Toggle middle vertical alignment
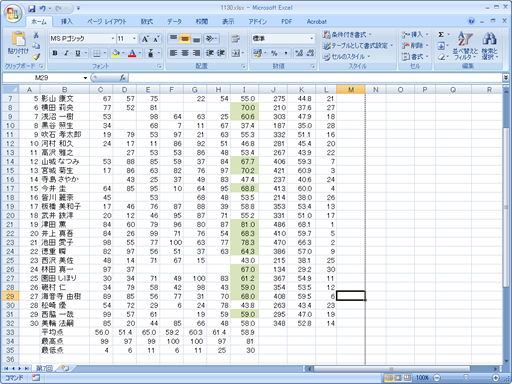The height and width of the screenshot is (384, 512). (x=185, y=39)
